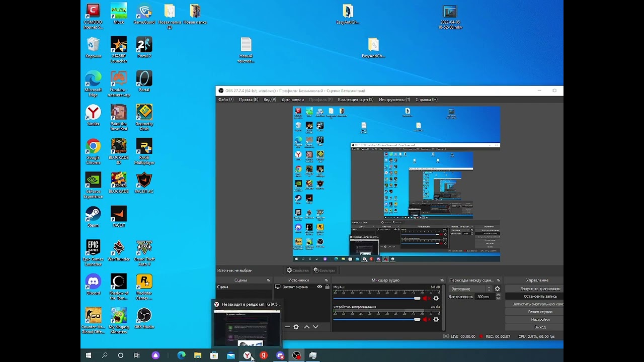Screen dimensions: 644x362
Task: Open the Вид menu in OBS
Action: coord(270,100)
